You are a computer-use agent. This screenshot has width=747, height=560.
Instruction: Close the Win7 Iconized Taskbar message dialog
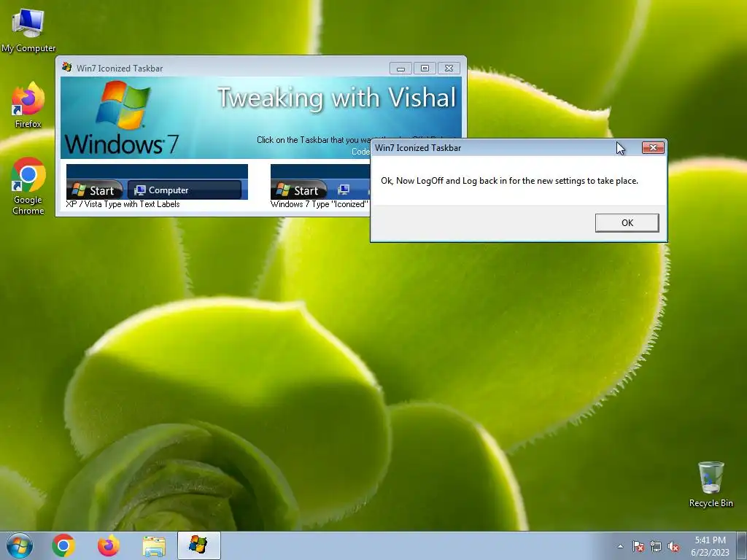coord(653,147)
